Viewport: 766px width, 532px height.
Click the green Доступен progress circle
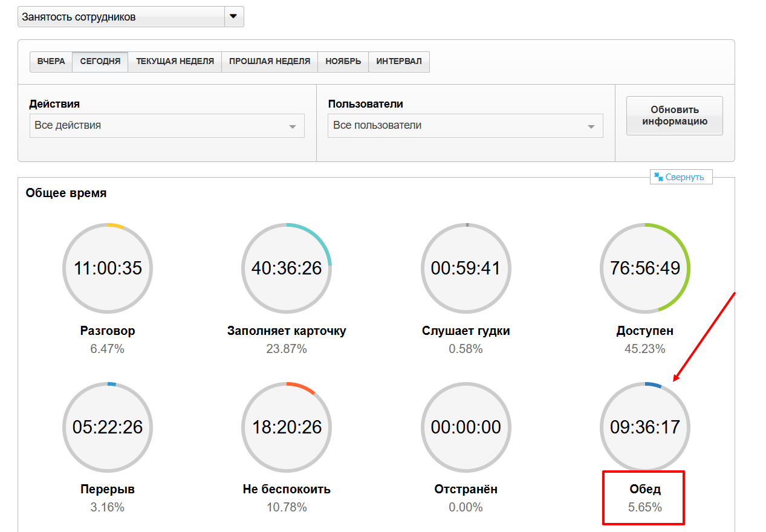pyautogui.click(x=644, y=268)
